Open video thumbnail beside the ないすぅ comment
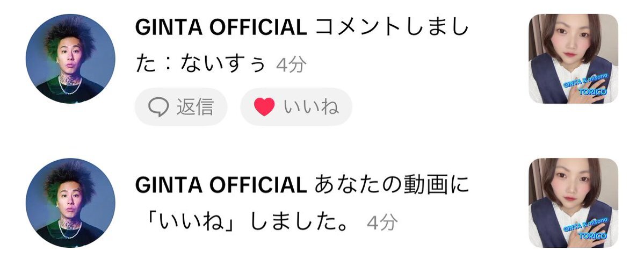Viewport: 644px width, 273px height. (x=573, y=59)
